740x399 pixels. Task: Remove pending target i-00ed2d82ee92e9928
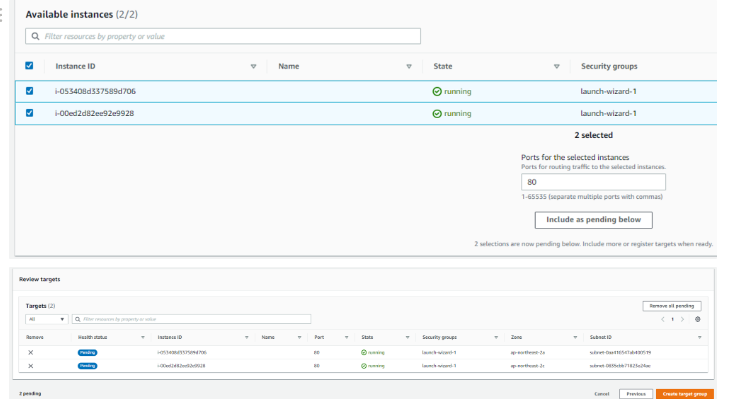click(x=31, y=366)
